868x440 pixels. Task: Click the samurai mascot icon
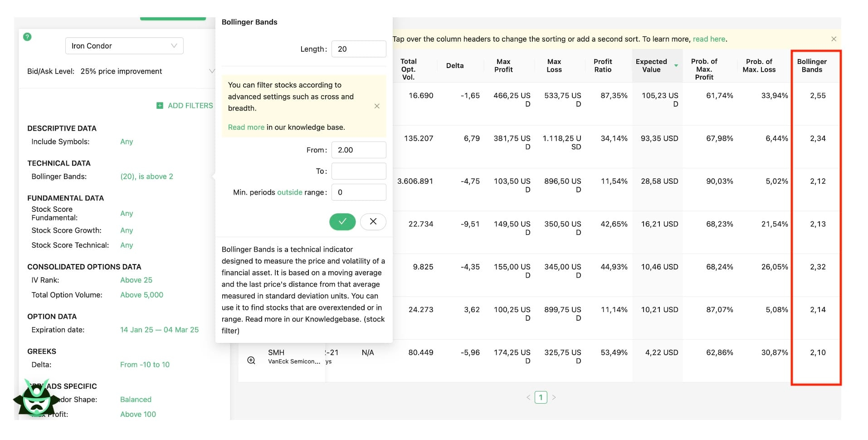pos(36,398)
